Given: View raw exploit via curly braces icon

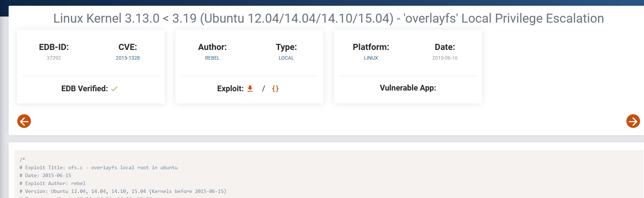Looking at the screenshot, I should coord(275,89).
